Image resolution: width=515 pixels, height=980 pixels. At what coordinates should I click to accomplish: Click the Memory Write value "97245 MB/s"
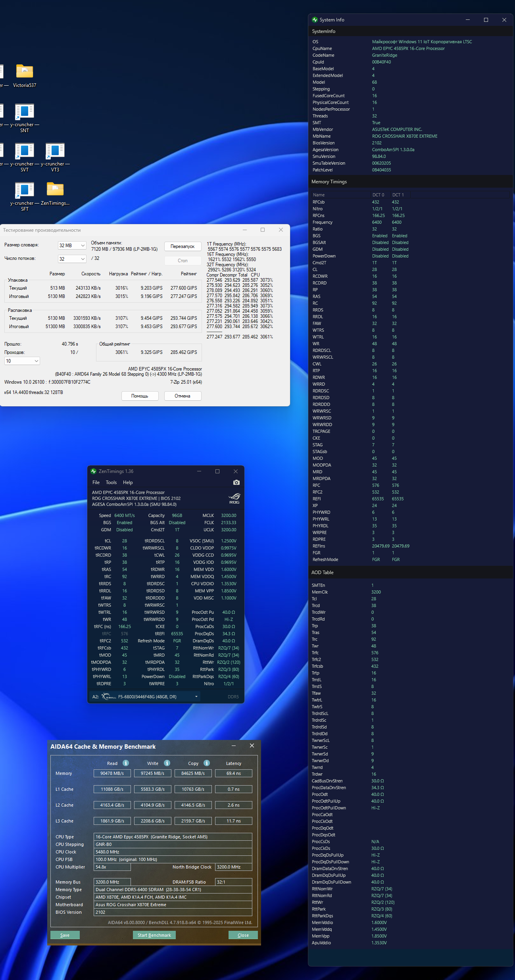tap(153, 773)
